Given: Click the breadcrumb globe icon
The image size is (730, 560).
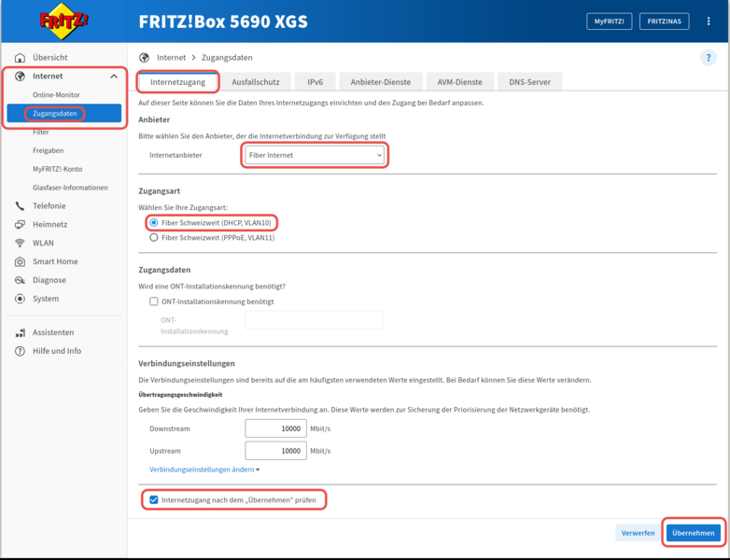Looking at the screenshot, I should [145, 58].
